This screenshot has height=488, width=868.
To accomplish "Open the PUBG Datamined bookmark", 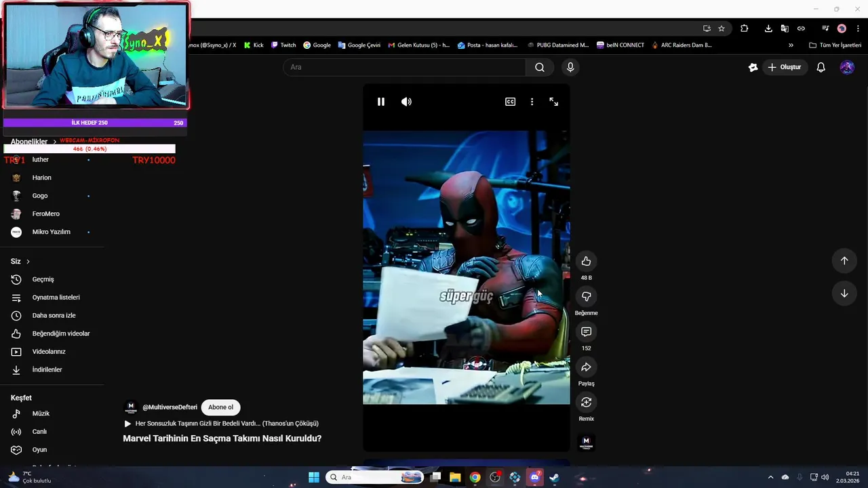I will [x=557, y=45].
